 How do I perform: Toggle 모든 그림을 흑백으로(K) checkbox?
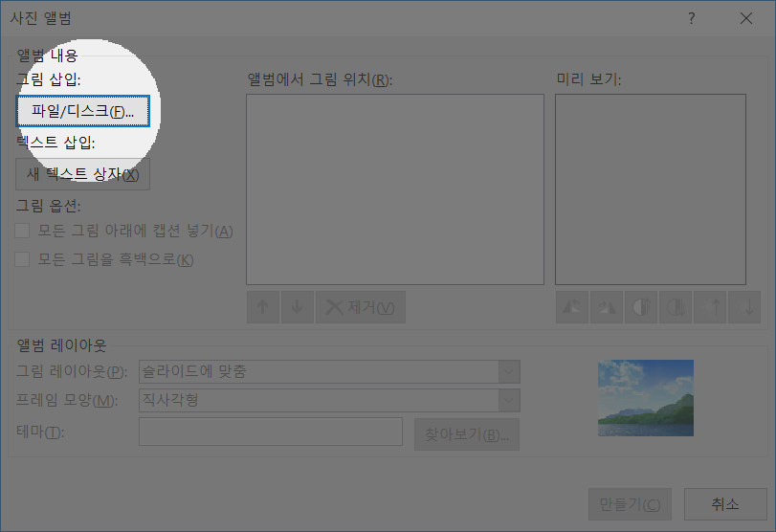point(22,259)
